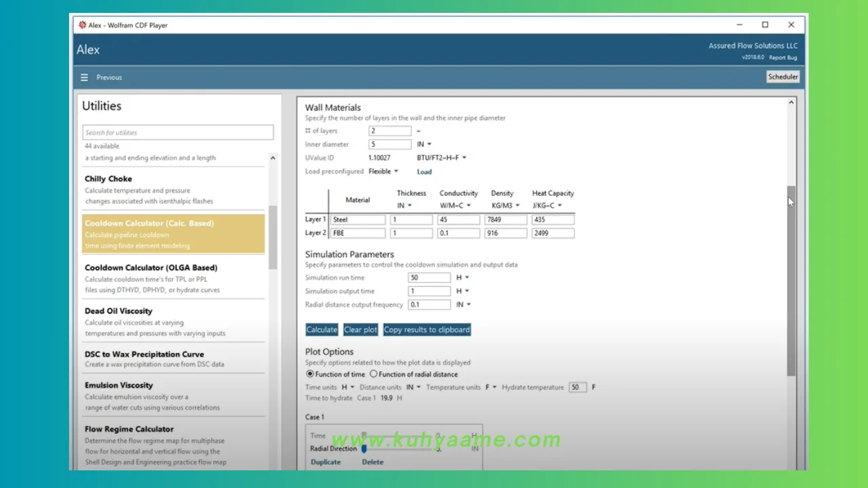Focus the Search for utilities field

(x=178, y=132)
